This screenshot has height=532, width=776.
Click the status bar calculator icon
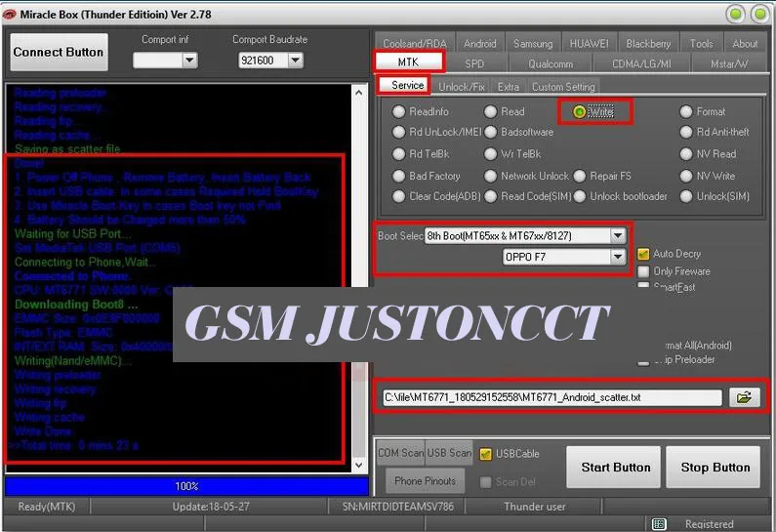(659, 523)
